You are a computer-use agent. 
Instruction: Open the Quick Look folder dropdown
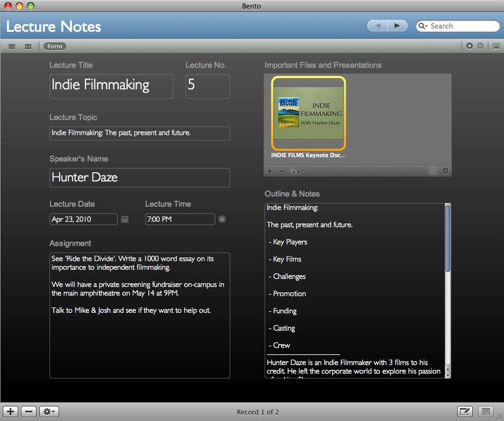tap(297, 171)
